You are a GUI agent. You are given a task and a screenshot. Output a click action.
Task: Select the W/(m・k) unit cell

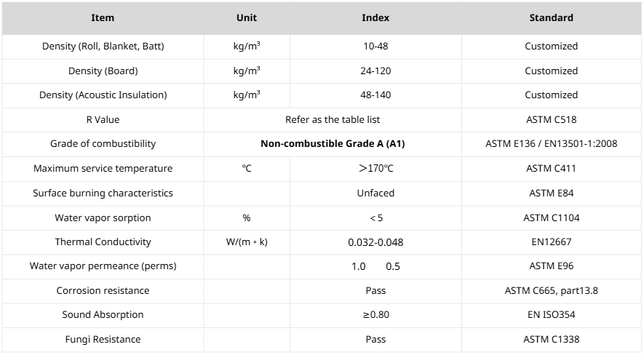point(247,242)
